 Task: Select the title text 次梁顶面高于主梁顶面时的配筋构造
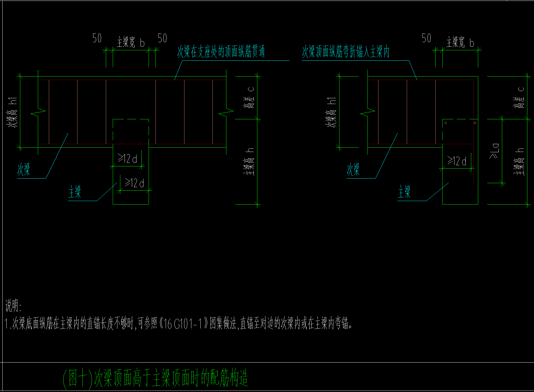171,378
